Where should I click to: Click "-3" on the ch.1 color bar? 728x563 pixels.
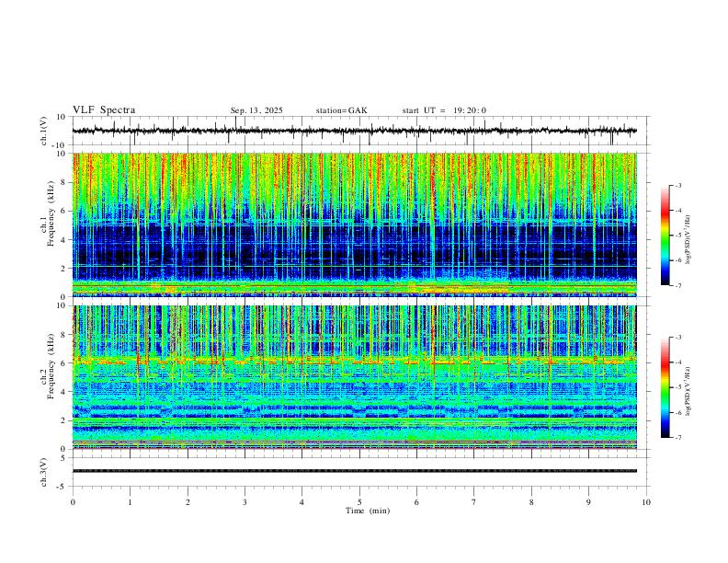pos(677,186)
